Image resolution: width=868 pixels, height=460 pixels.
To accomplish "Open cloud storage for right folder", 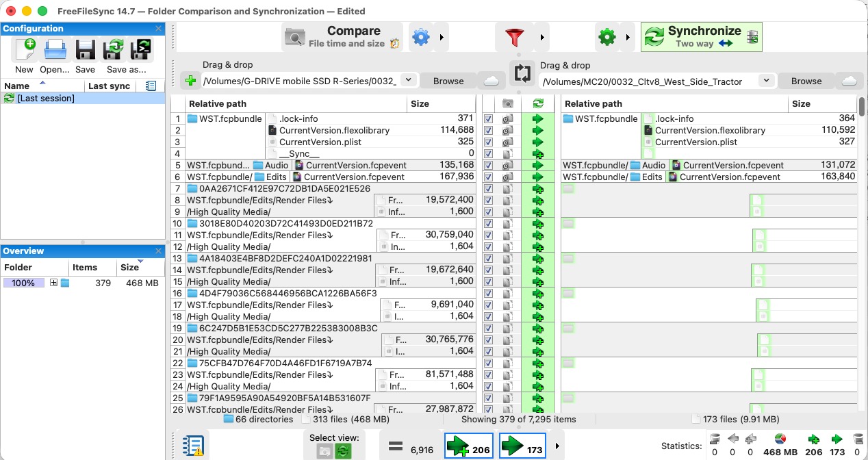I will point(849,81).
